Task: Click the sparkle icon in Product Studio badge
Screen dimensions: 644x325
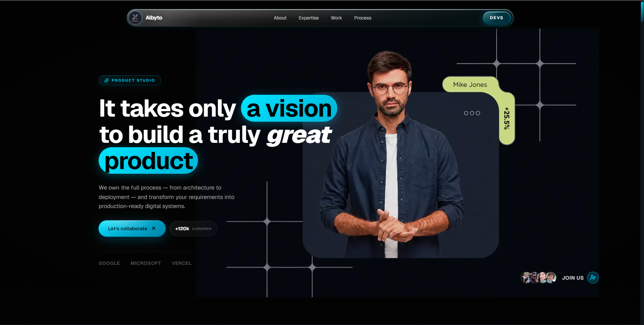Action: click(x=107, y=80)
